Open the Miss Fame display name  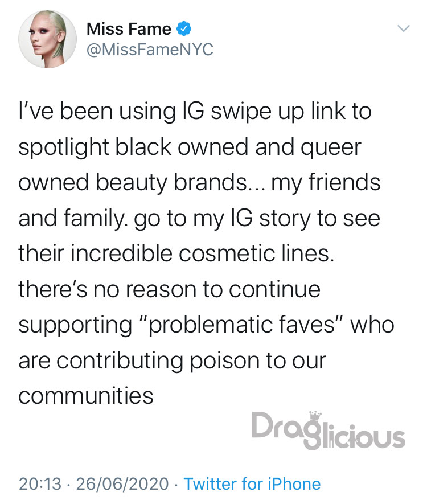pos(129,29)
